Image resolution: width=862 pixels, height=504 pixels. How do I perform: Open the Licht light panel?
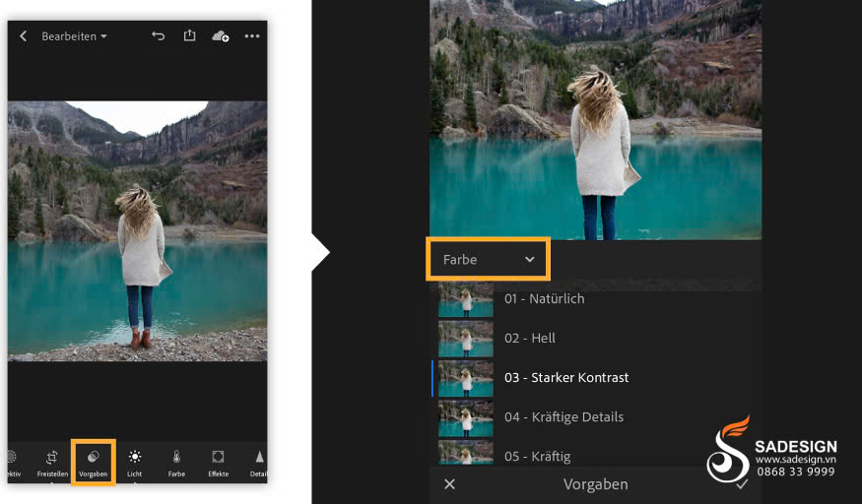[135, 463]
